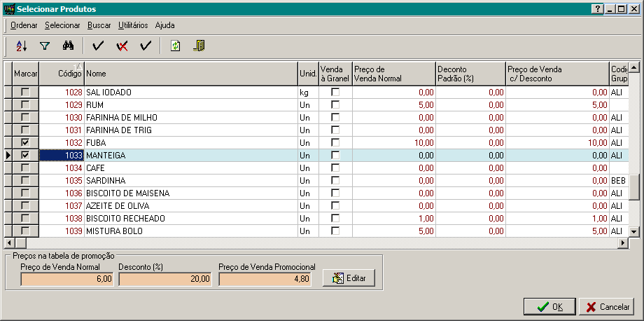This screenshot has width=644, height=321.
Task: Click the Editar promotion price button
Action: pos(349,278)
